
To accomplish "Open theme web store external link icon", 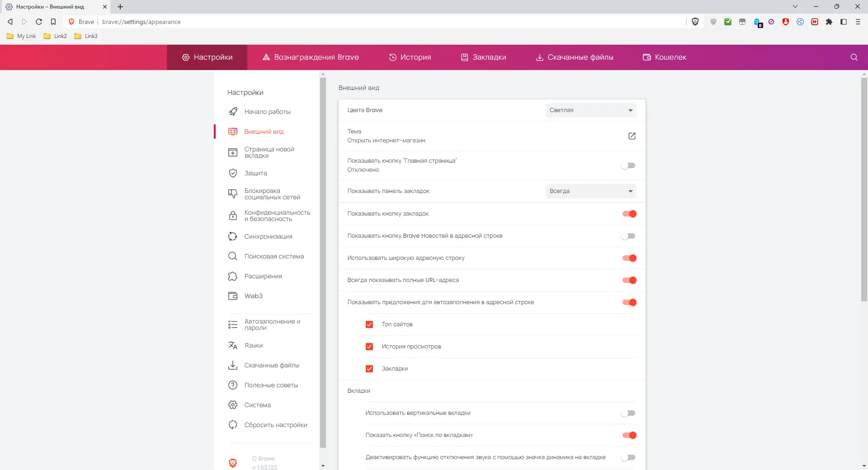I will [x=632, y=136].
